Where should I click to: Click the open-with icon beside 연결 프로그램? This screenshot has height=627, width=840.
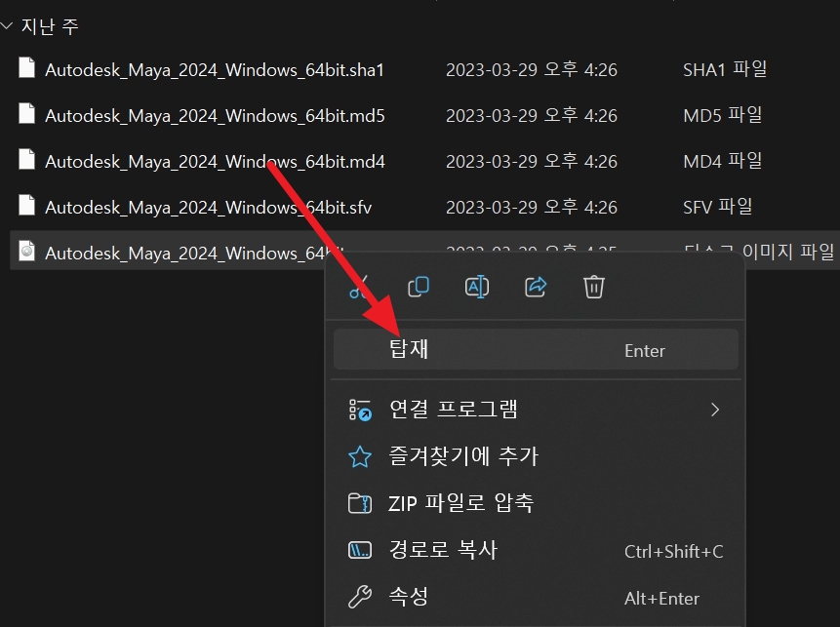pyautogui.click(x=360, y=411)
